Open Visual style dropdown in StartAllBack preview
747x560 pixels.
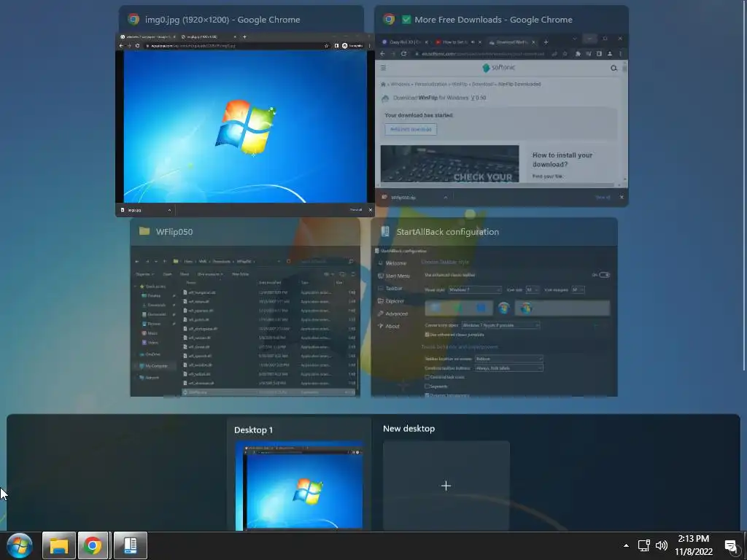(x=475, y=289)
